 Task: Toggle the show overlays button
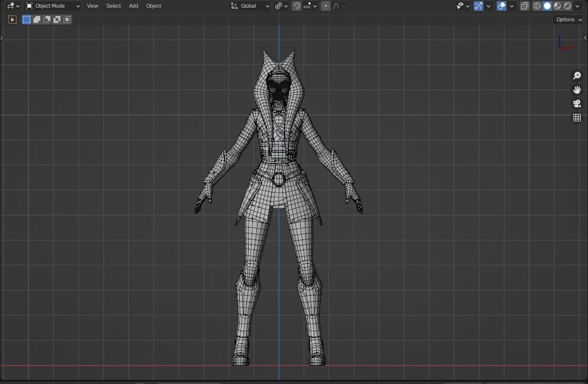502,6
